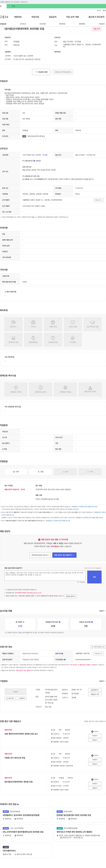106x868 pixels.
Task: Open (암사동)선사현대아파트 경비원 모집 listing
Action: (19, 782)
